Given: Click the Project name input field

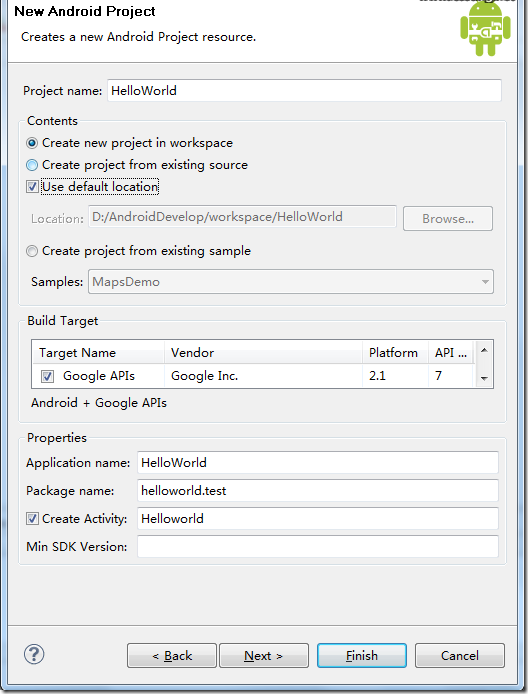Looking at the screenshot, I should click(x=304, y=91).
